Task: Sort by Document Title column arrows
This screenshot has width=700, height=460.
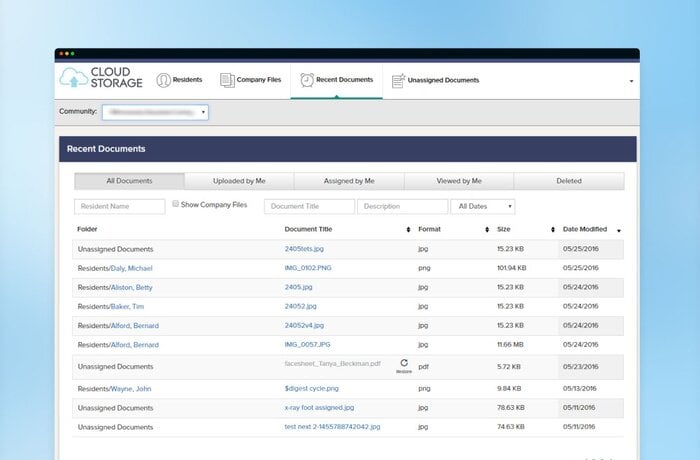Action: coord(408,230)
